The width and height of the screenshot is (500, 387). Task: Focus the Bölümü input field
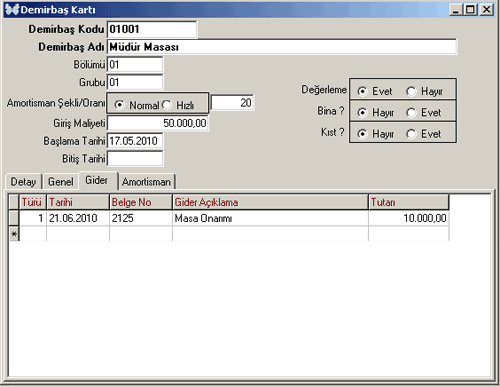click(135, 64)
